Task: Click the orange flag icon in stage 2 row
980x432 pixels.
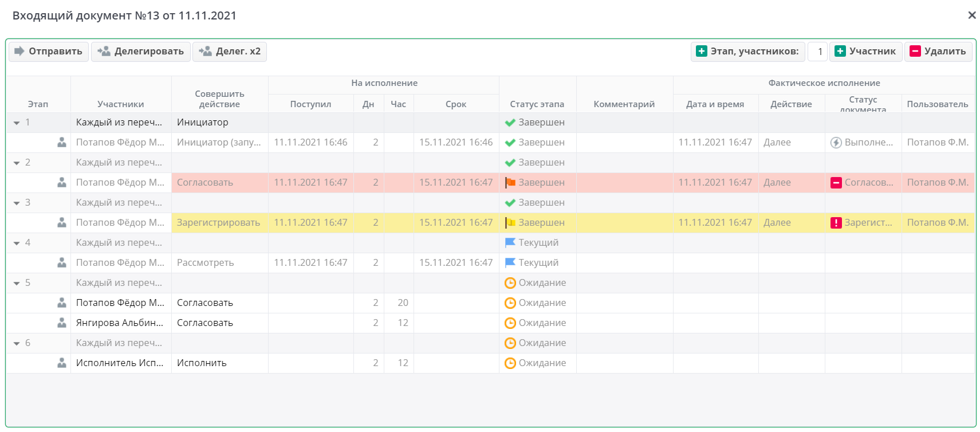Action: (510, 183)
